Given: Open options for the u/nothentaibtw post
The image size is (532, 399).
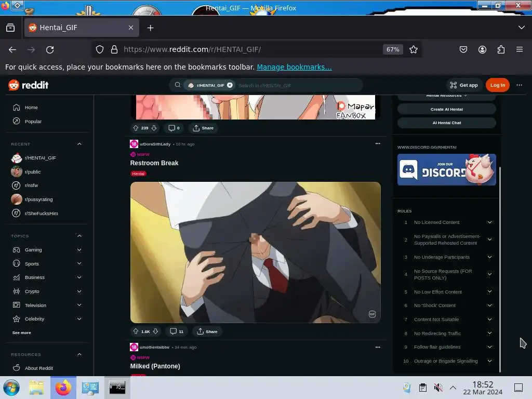Looking at the screenshot, I should pyautogui.click(x=378, y=347).
